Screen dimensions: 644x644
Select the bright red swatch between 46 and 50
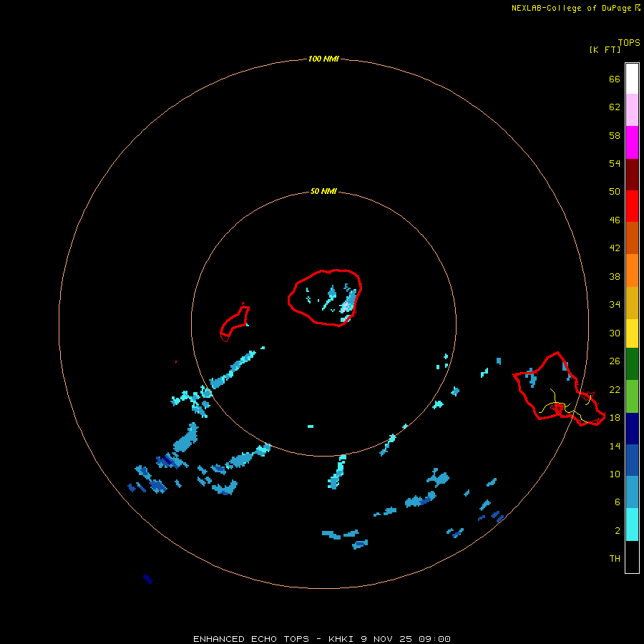point(632,206)
